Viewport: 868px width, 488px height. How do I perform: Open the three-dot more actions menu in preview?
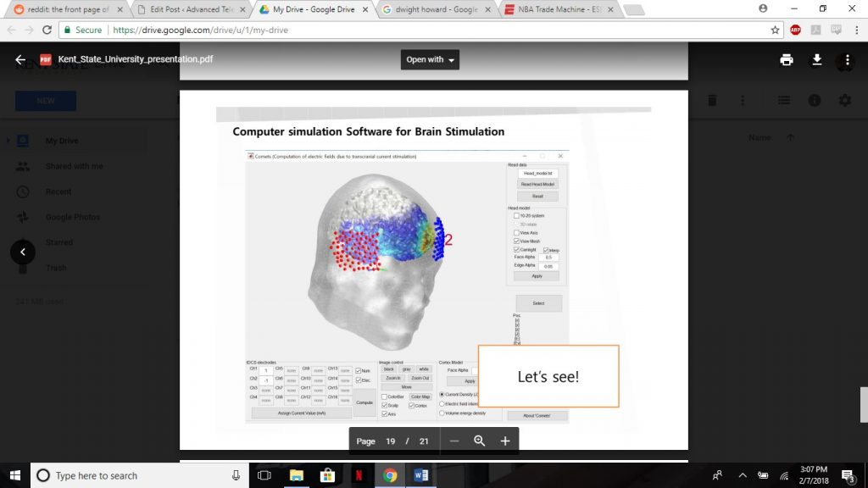click(x=847, y=60)
